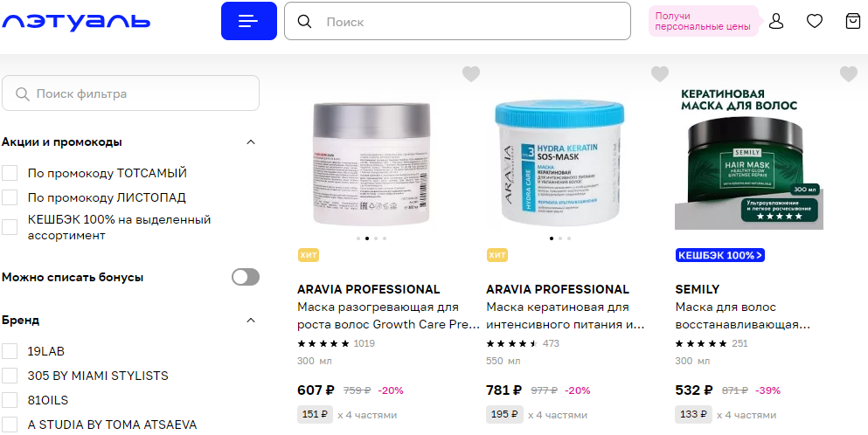Collapse the Бренд filter section
This screenshot has width=868, height=435.
[251, 321]
